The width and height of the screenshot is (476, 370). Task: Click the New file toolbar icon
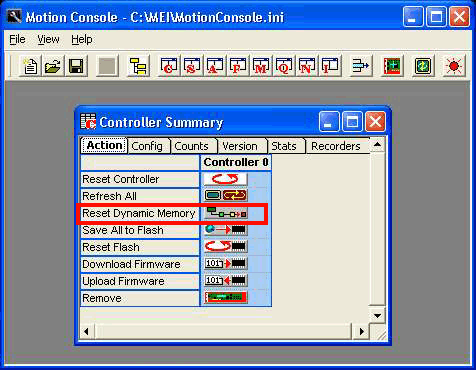coord(30,66)
